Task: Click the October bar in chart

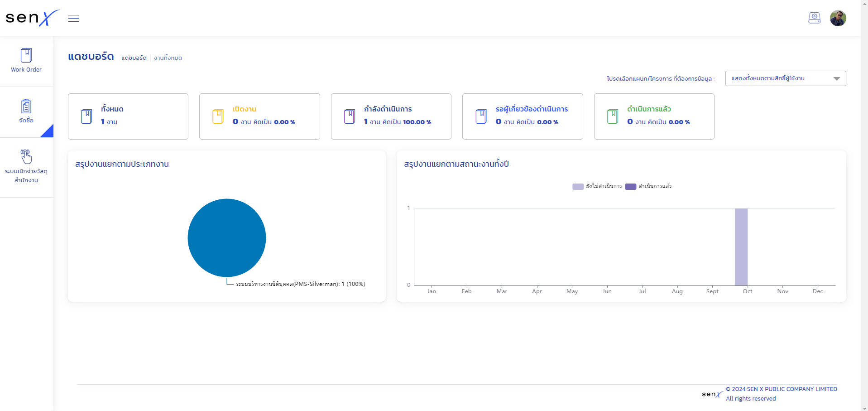Action: (x=741, y=247)
